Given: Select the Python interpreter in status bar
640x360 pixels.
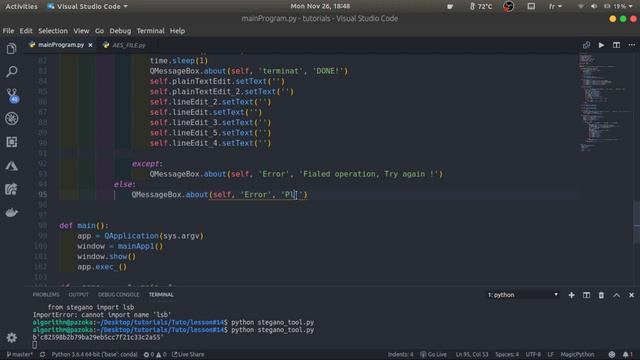Looking at the screenshot, I should 95,354.
